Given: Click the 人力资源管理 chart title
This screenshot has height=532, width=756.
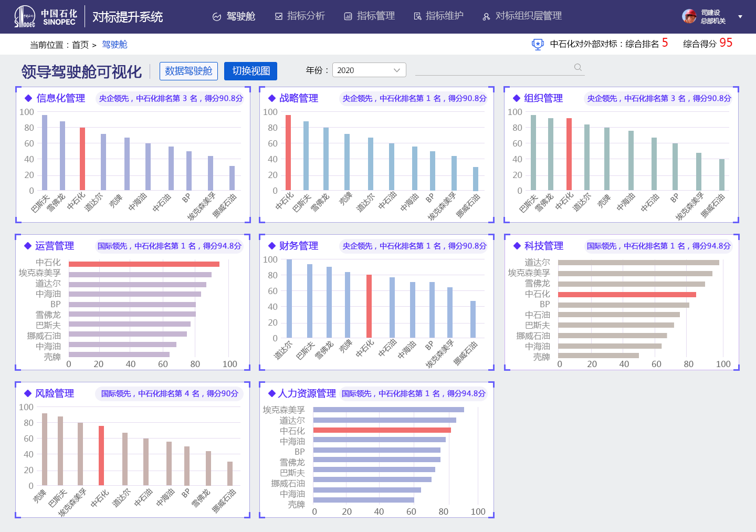Looking at the screenshot, I should 307,393.
